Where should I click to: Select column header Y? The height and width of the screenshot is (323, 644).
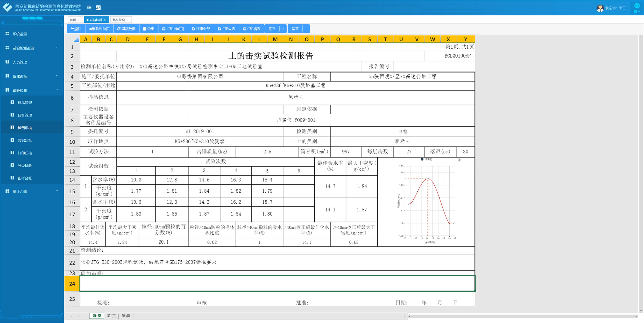point(466,39)
